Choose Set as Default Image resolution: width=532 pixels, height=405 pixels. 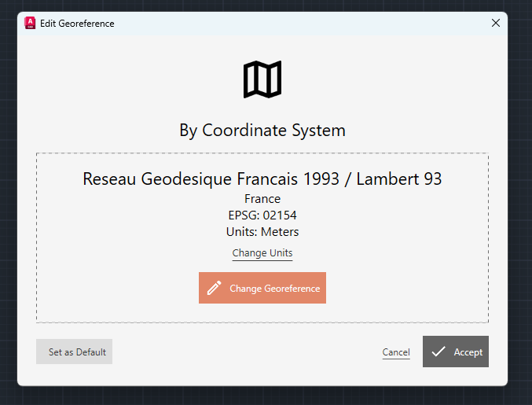pyautogui.click(x=75, y=352)
